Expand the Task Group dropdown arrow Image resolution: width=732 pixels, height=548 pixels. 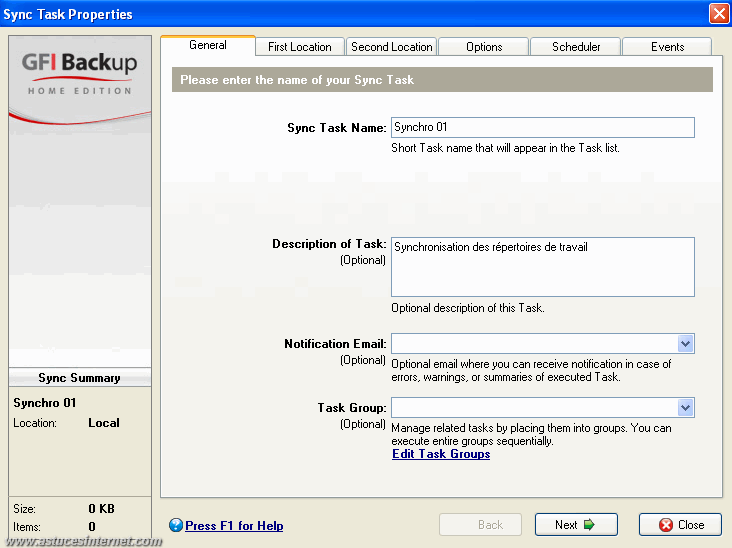tap(685, 408)
